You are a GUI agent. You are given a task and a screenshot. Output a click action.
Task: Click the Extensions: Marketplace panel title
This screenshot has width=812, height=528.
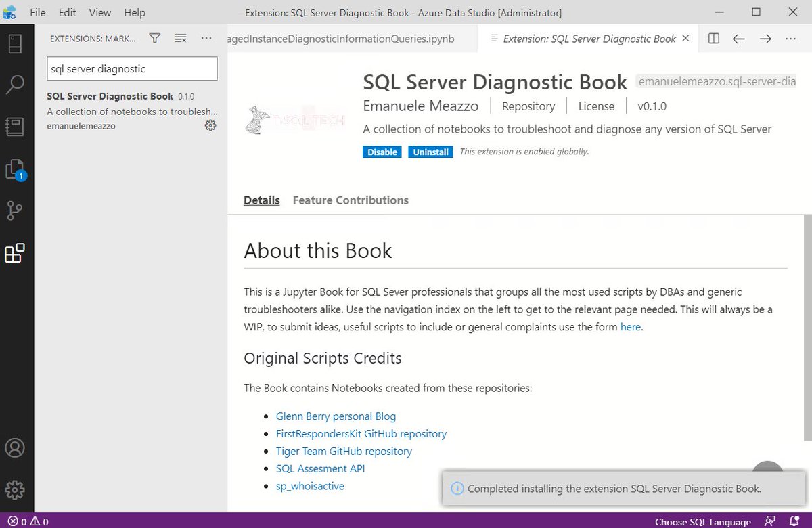[x=93, y=39]
